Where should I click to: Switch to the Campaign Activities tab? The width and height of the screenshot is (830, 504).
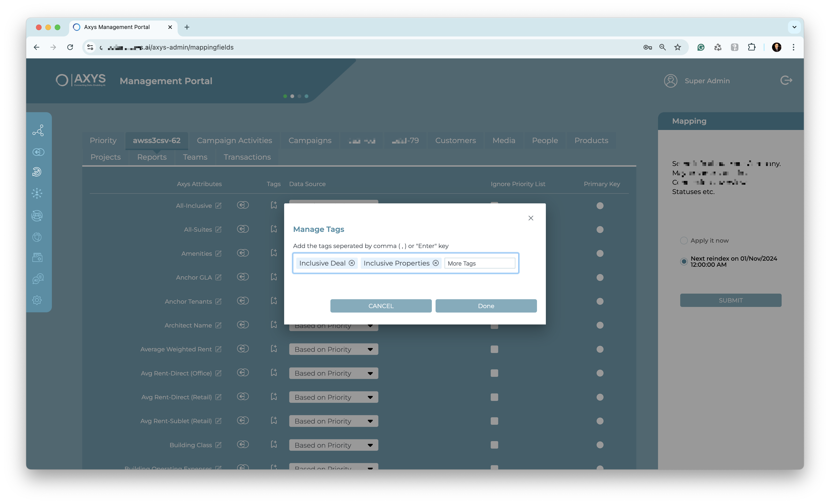pyautogui.click(x=234, y=140)
